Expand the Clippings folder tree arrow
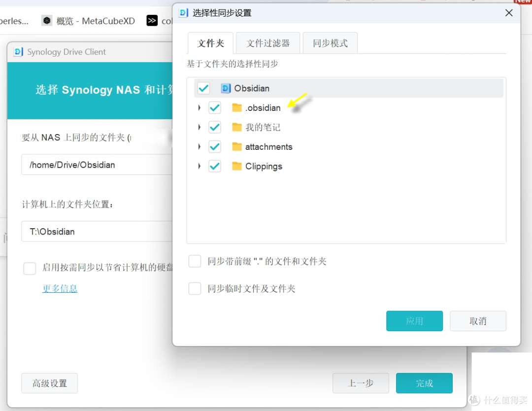 199,166
